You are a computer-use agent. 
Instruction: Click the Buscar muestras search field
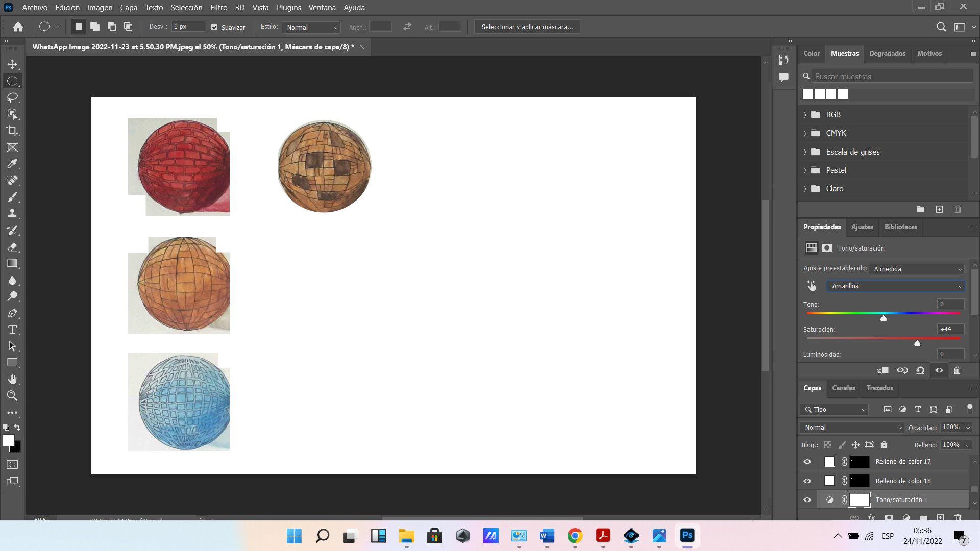[x=891, y=77]
